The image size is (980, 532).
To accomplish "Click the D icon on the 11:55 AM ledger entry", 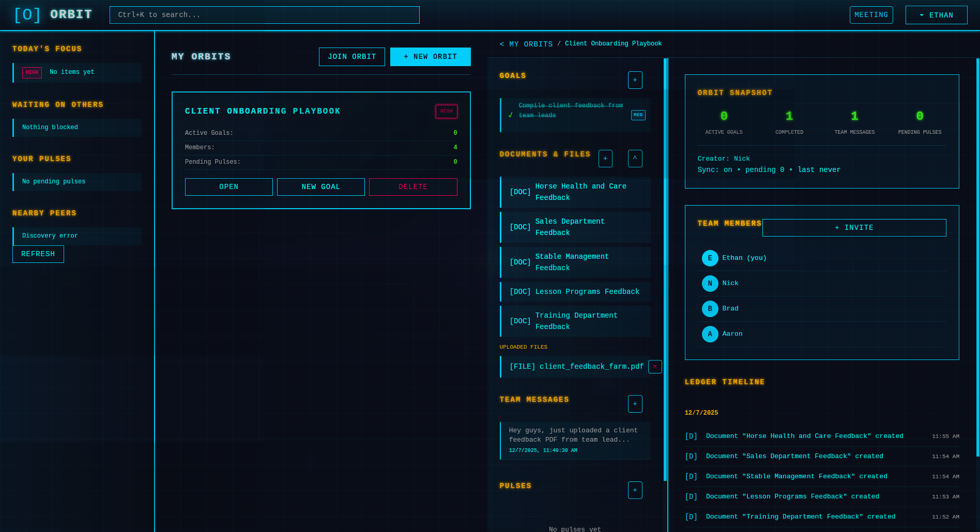I will pos(691,436).
